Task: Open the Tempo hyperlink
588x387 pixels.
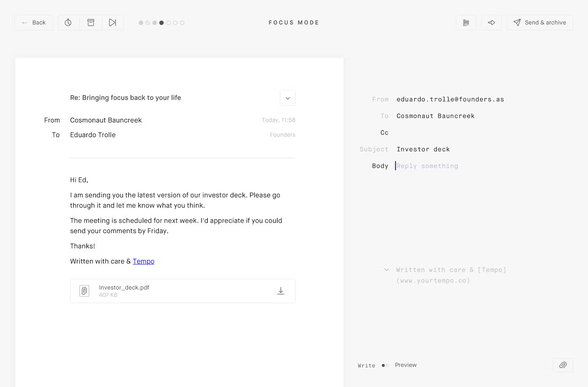Action: [143, 261]
